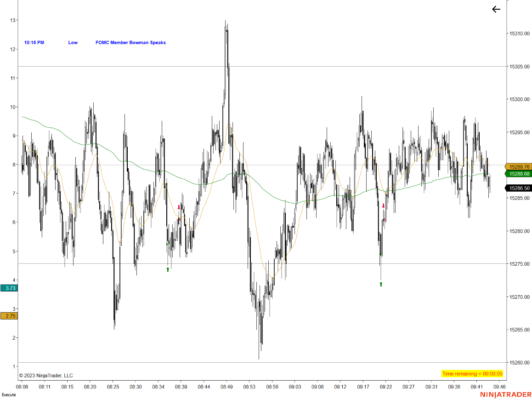This screenshot has width=532, height=399.
Task: Click the 08:25 time axis label
Action: (113, 387)
